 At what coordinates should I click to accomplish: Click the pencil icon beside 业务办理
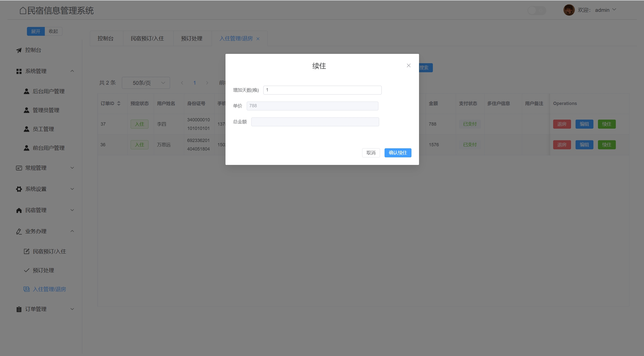coord(19,232)
